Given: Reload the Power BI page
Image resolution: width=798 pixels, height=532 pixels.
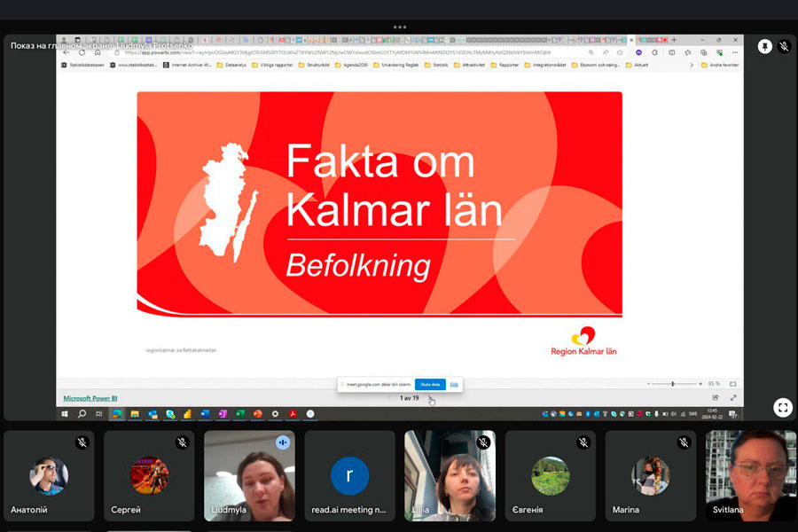Looking at the screenshot, I should pyautogui.click(x=82, y=52).
